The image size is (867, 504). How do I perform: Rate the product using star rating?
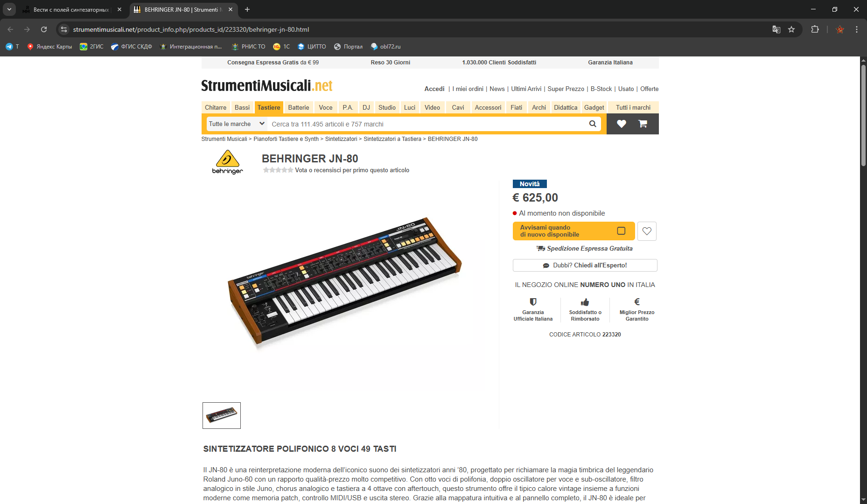(x=278, y=170)
